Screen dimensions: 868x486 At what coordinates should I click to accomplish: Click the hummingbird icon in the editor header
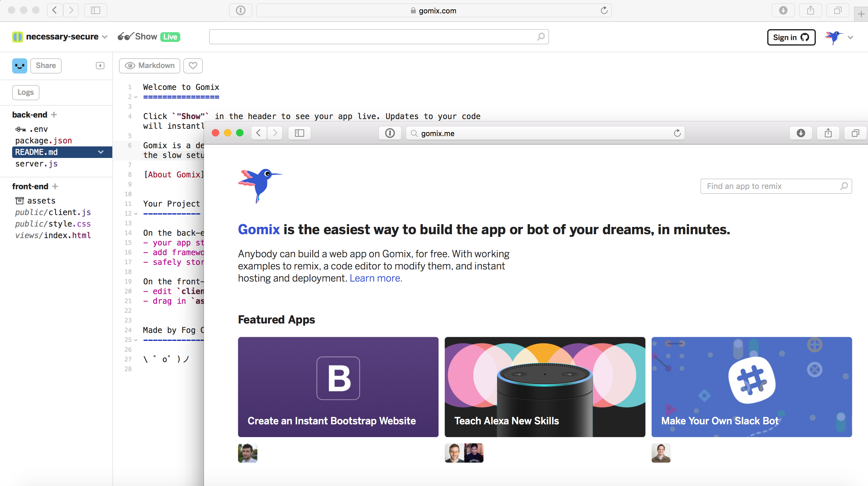[x=834, y=37]
